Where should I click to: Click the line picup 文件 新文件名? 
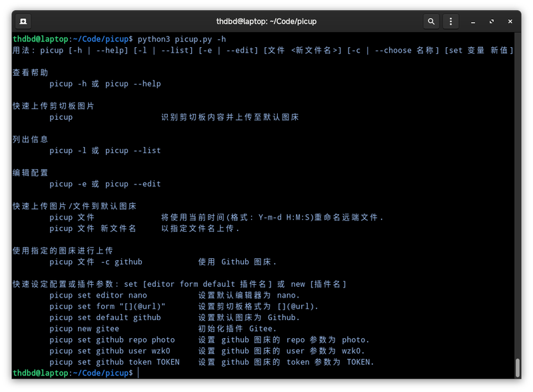93,228
